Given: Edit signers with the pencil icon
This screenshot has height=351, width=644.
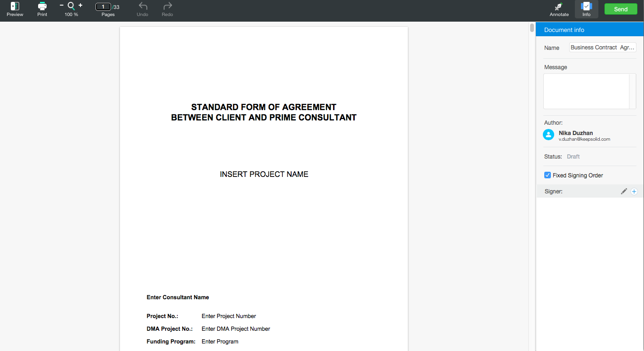Looking at the screenshot, I should [x=624, y=191].
